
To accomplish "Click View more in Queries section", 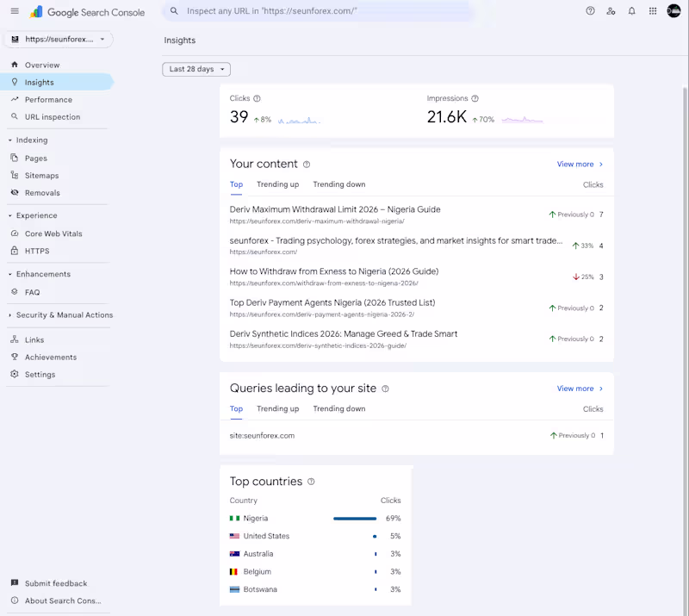I will tap(580, 389).
